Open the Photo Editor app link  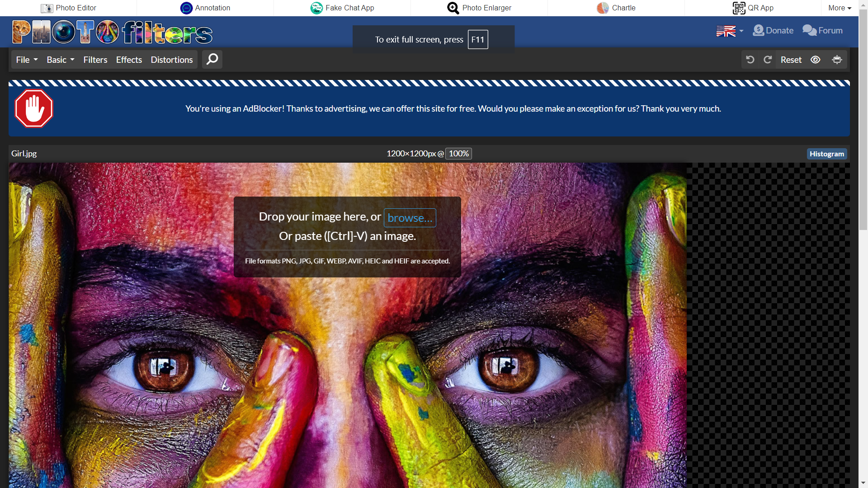pos(68,8)
